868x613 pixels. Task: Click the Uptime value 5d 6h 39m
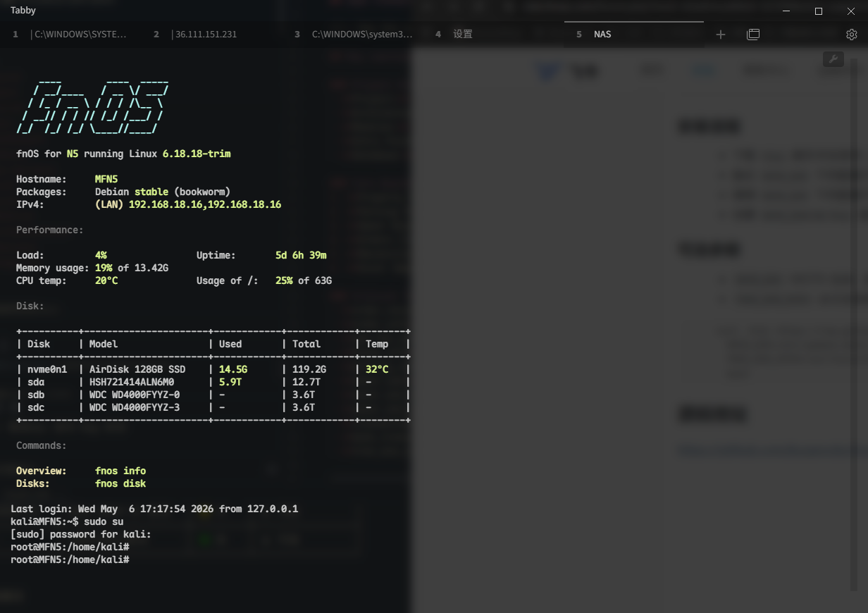pos(301,255)
